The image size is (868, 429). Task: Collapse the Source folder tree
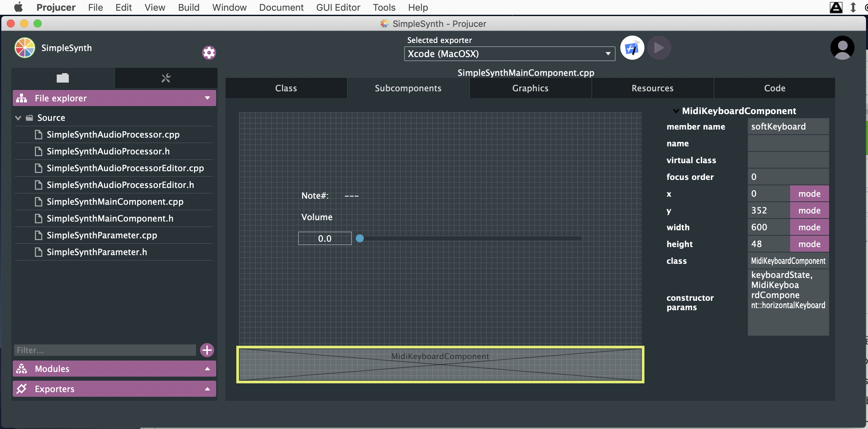coord(18,117)
